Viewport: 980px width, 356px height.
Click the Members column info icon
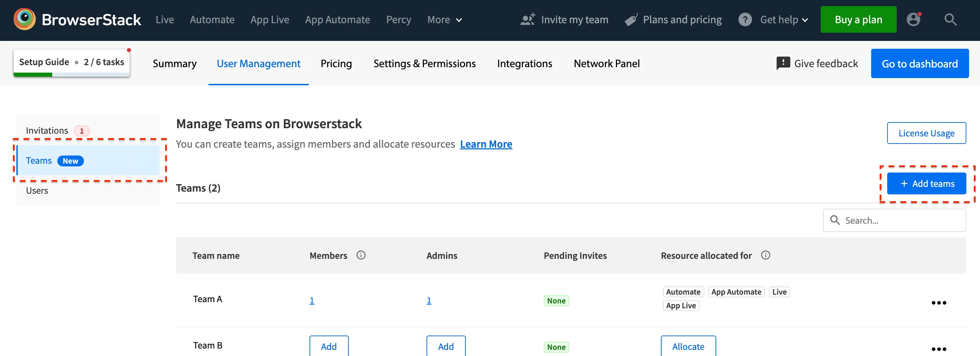361,255
